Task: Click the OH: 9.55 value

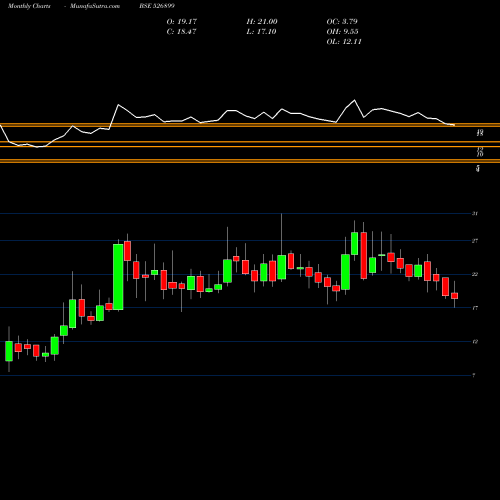Action: click(342, 32)
